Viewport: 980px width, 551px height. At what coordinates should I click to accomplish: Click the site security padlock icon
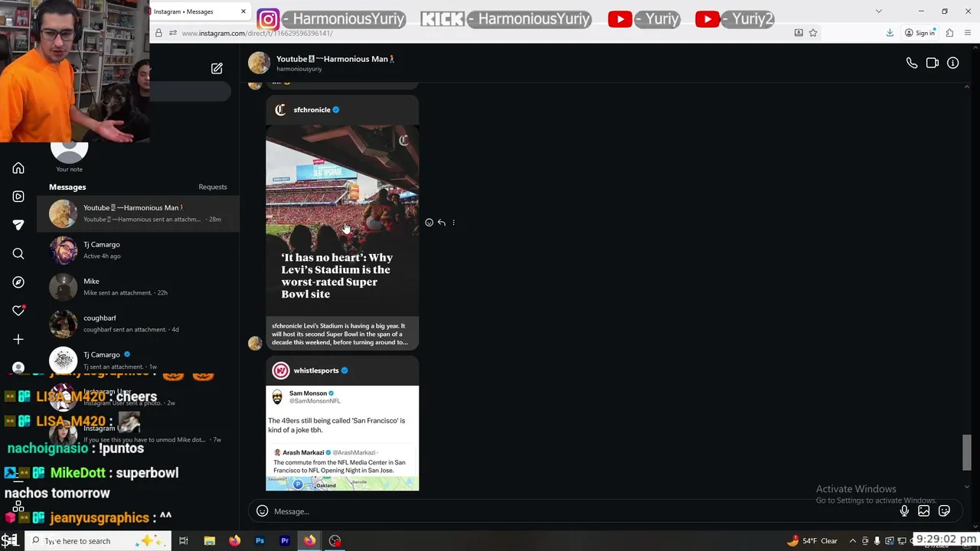pyautogui.click(x=158, y=33)
